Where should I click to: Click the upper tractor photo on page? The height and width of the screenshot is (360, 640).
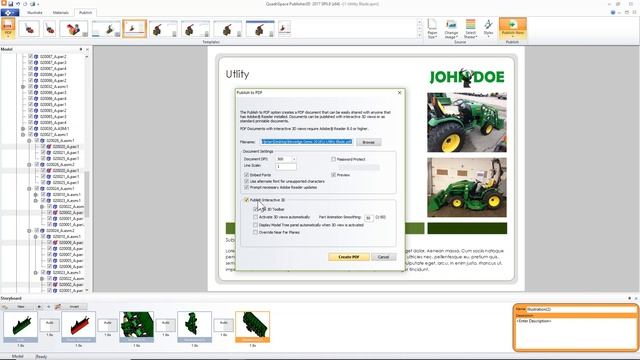(467, 122)
